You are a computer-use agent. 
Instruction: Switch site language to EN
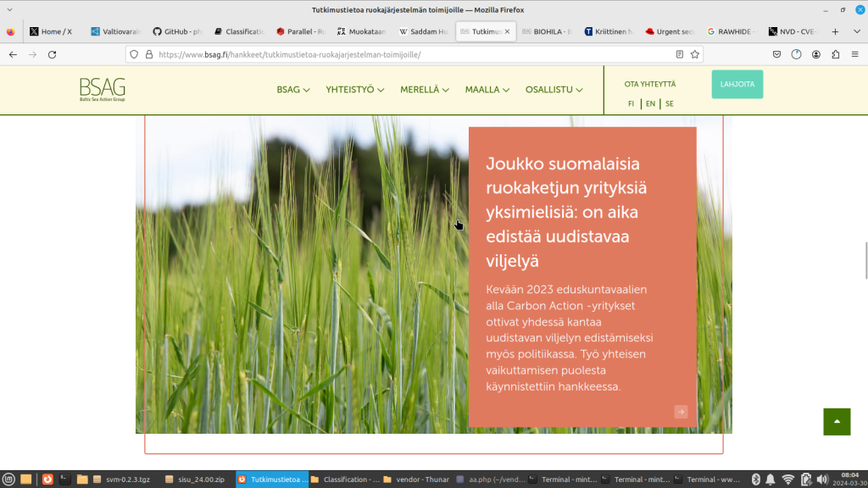[x=650, y=104]
